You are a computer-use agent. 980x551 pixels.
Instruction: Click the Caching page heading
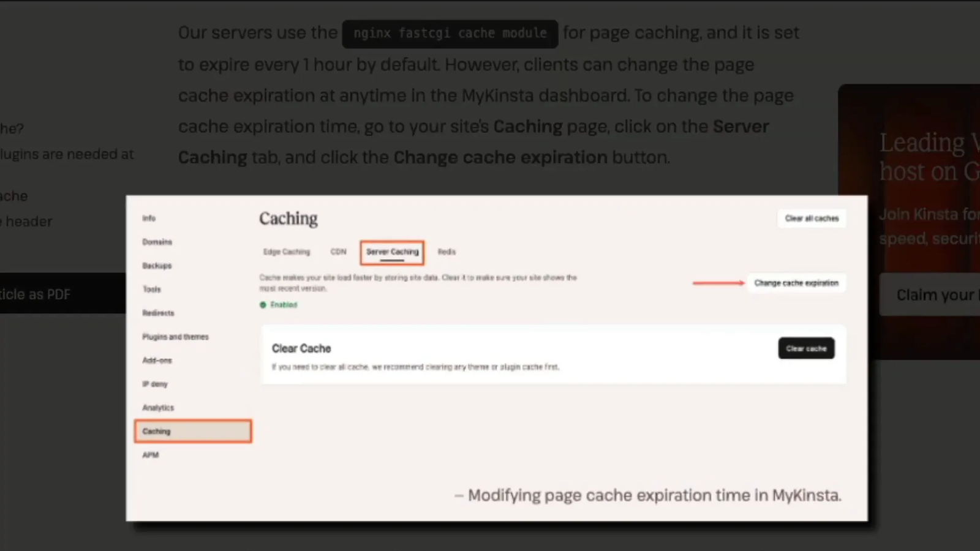click(288, 219)
